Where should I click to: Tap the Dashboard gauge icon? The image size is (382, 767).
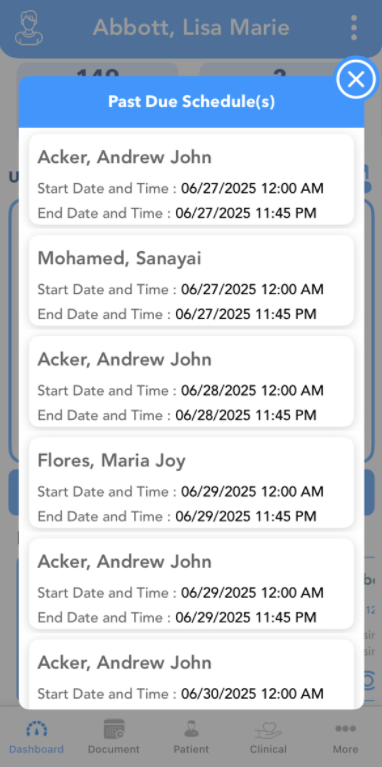click(x=37, y=729)
